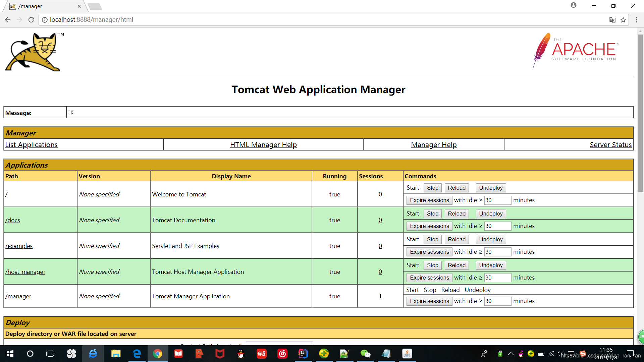
Task: Reload the /host-manager application
Action: 457,265
